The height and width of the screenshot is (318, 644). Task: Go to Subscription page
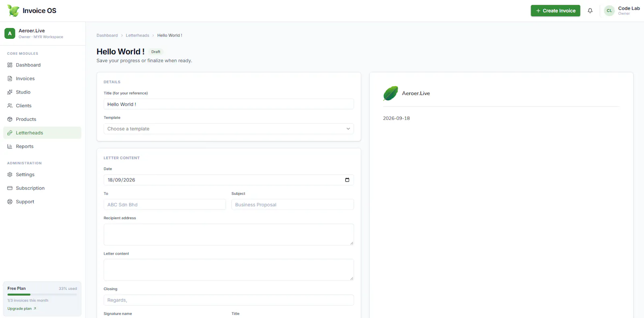(42, 188)
